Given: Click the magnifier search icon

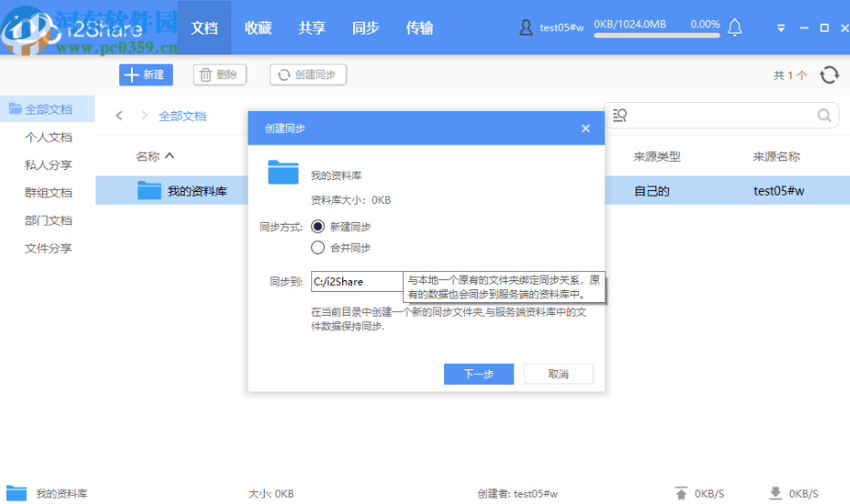Looking at the screenshot, I should pyautogui.click(x=824, y=115).
